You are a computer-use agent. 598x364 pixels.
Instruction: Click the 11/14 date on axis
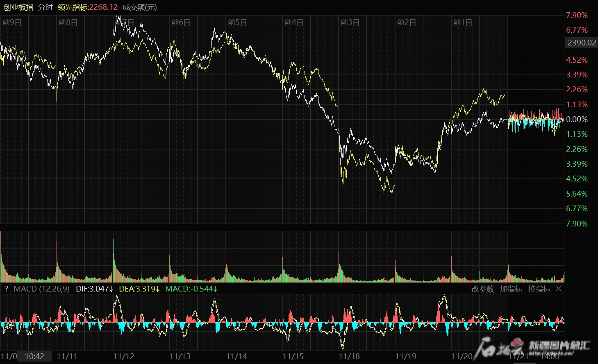click(x=236, y=356)
